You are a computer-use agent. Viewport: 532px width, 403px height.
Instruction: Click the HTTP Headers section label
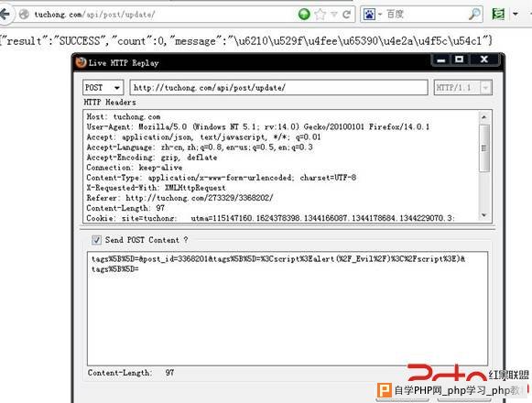(110, 103)
